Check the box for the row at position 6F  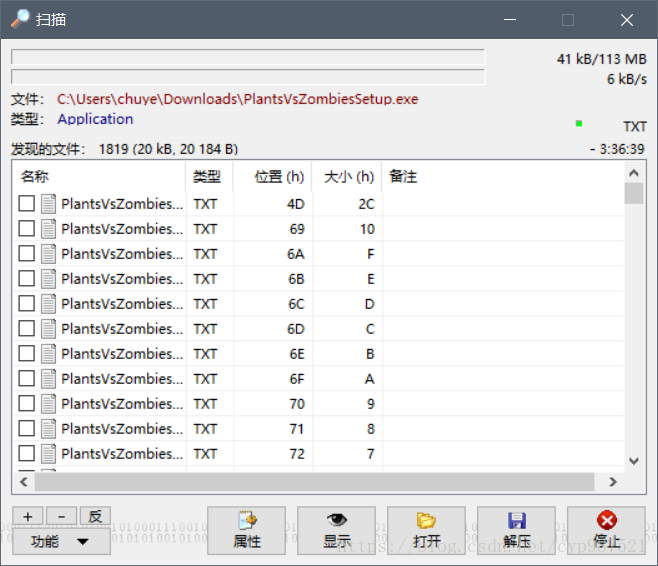26,378
